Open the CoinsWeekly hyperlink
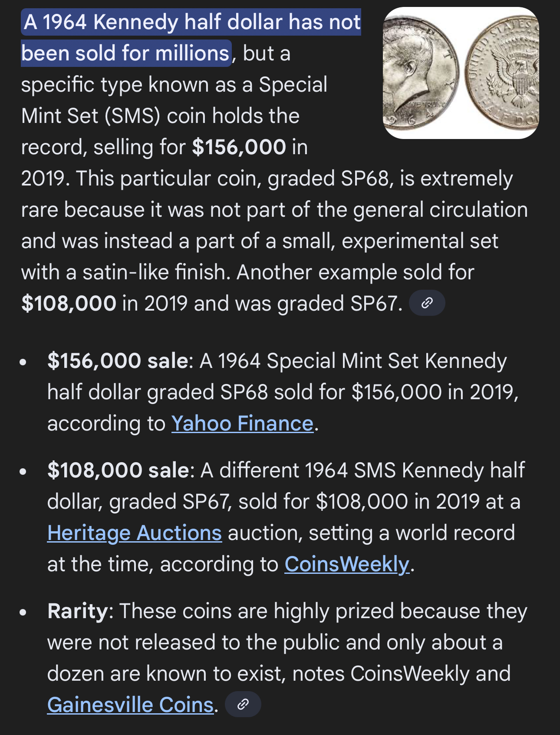The width and height of the screenshot is (560, 735). click(x=347, y=564)
